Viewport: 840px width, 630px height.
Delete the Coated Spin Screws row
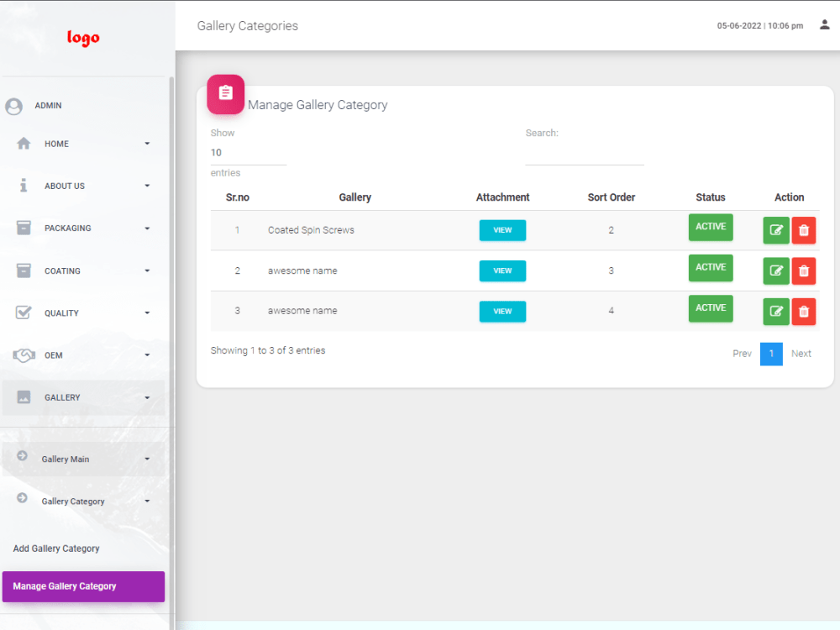[804, 230]
